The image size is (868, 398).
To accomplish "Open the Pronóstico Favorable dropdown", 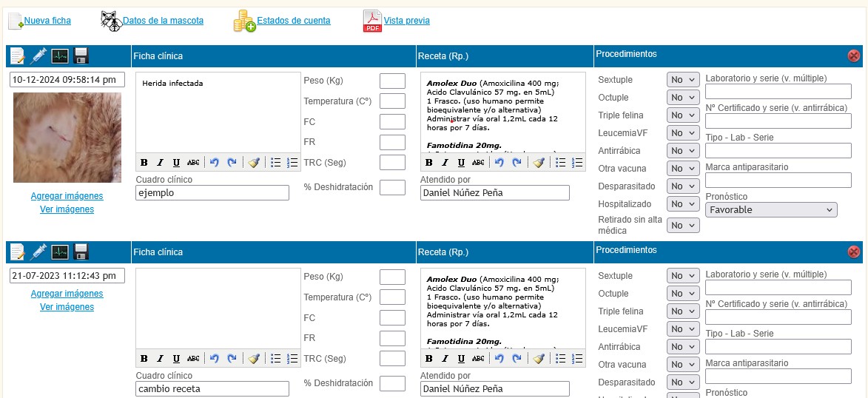I will 771,210.
